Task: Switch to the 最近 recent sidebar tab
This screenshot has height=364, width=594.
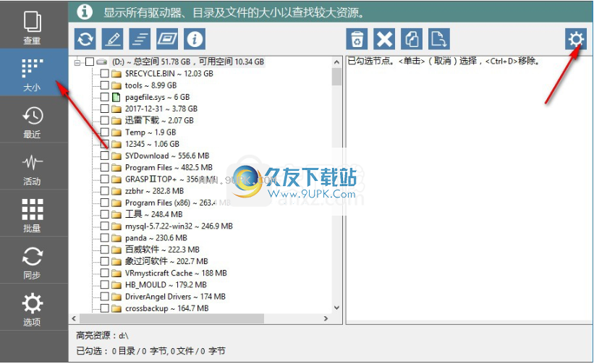Action: pyautogui.click(x=33, y=119)
